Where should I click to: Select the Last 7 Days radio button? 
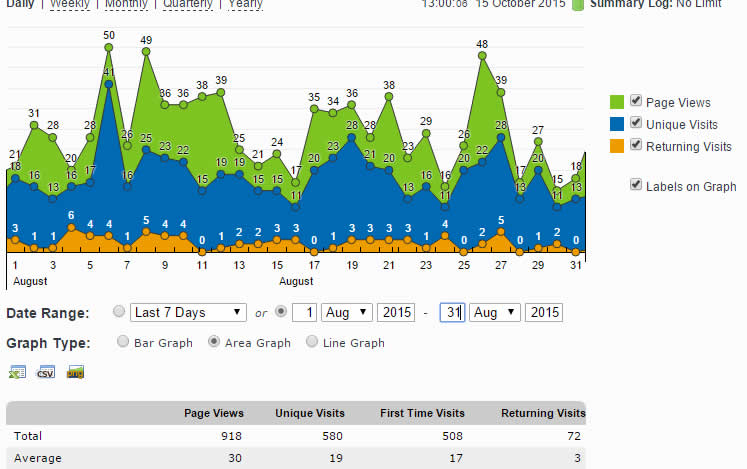[x=119, y=311]
